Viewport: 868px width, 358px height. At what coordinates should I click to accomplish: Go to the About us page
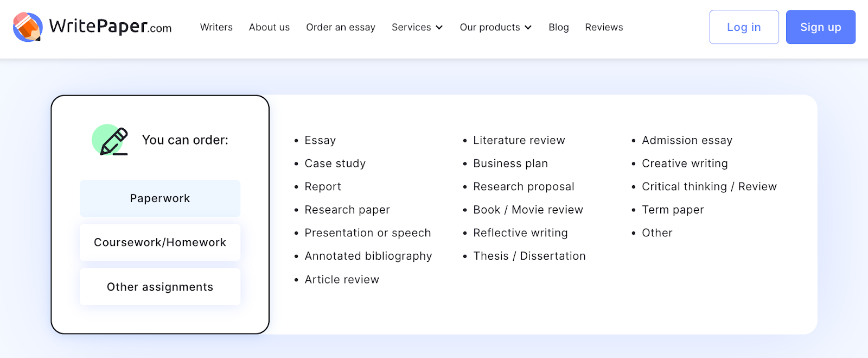tap(269, 27)
